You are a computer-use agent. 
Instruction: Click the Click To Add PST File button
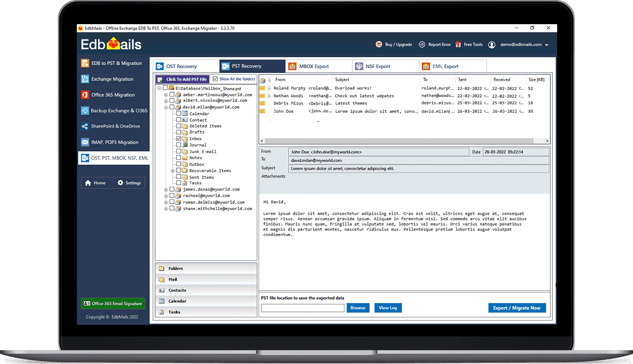pos(183,79)
